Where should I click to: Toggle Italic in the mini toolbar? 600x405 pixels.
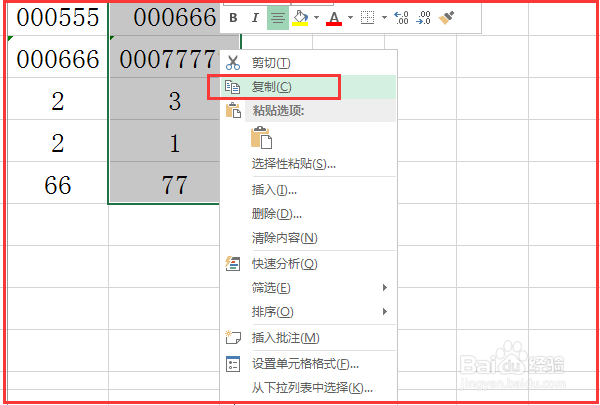point(255,18)
